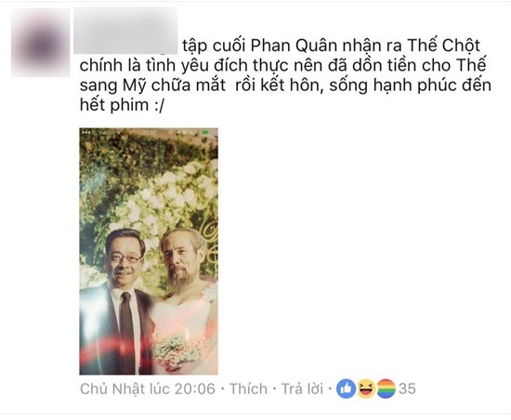The image size is (511, 420).
Task: Click the comment text mentioning Phan Quân
Action: [x=285, y=75]
